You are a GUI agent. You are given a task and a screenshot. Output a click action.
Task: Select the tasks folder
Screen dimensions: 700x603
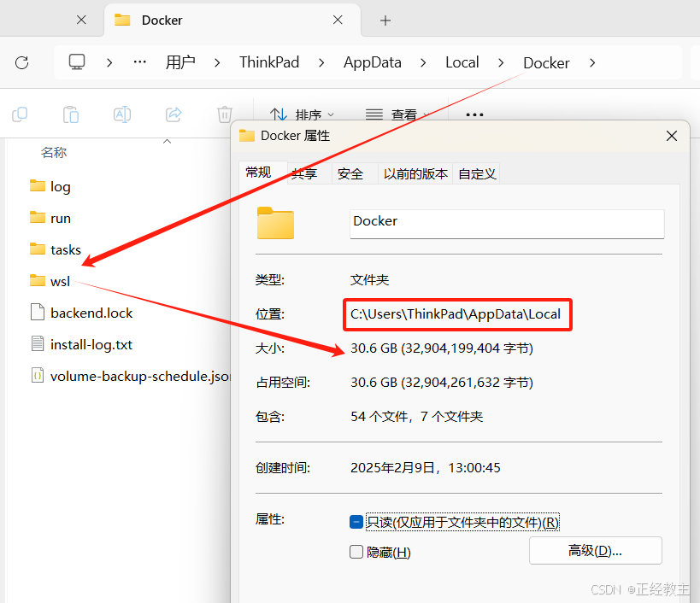pos(56,249)
